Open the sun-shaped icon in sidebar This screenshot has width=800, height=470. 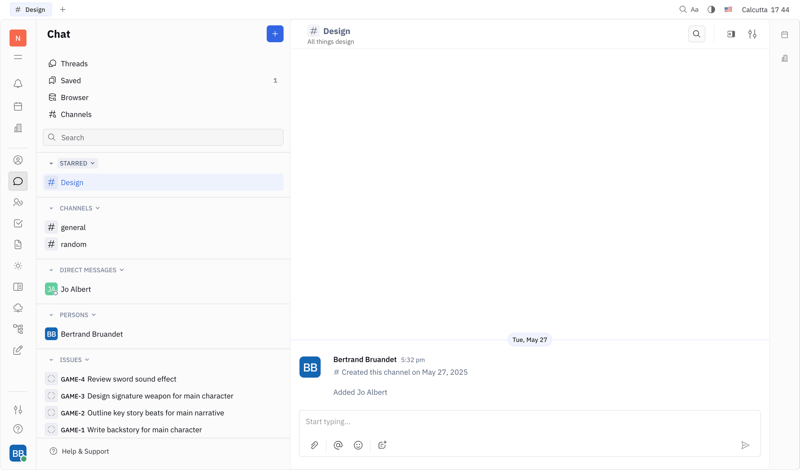click(18, 266)
